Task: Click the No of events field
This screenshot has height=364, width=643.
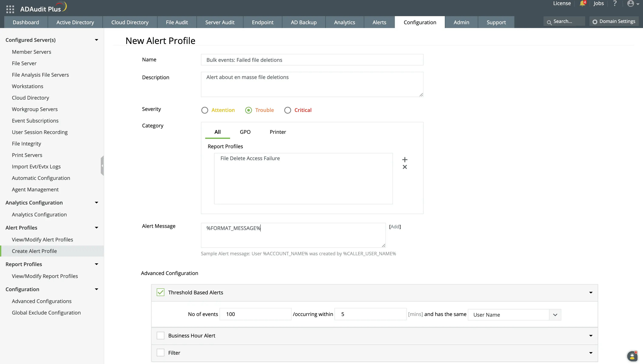Action: pos(255,314)
